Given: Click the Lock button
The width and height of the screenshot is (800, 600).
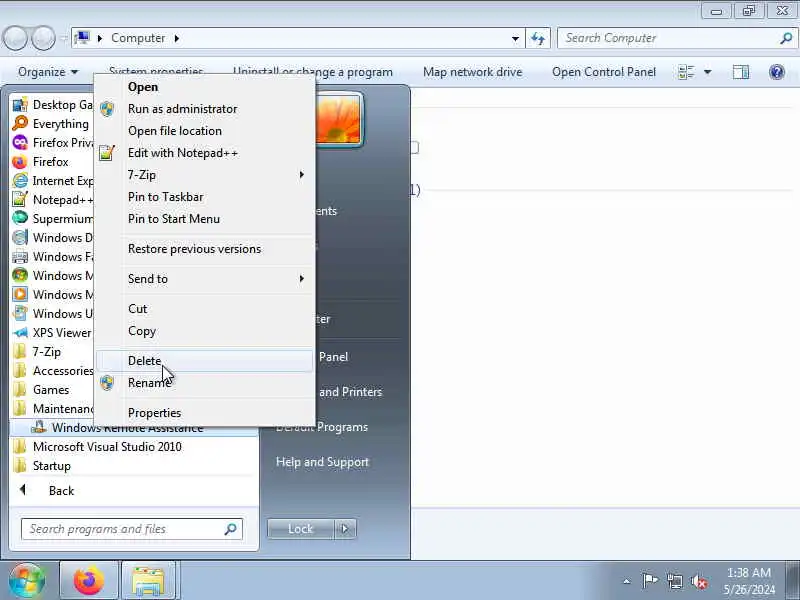Looking at the screenshot, I should click(300, 529).
